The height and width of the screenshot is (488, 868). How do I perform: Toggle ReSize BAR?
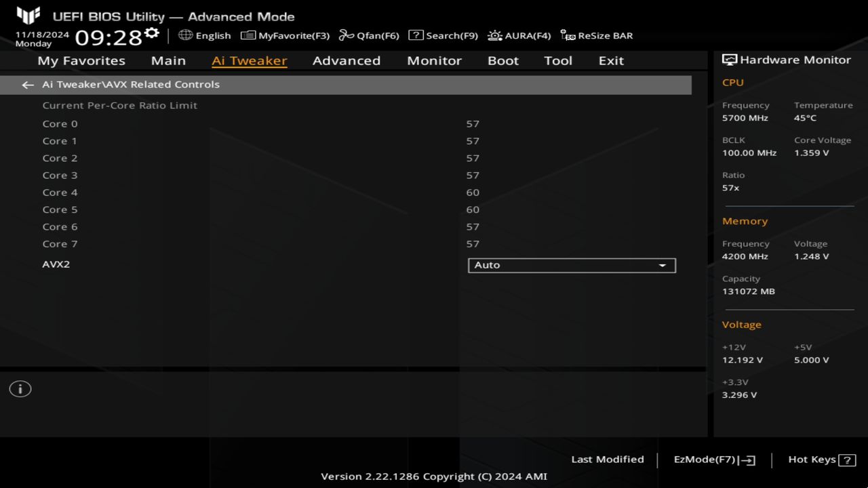[597, 35]
